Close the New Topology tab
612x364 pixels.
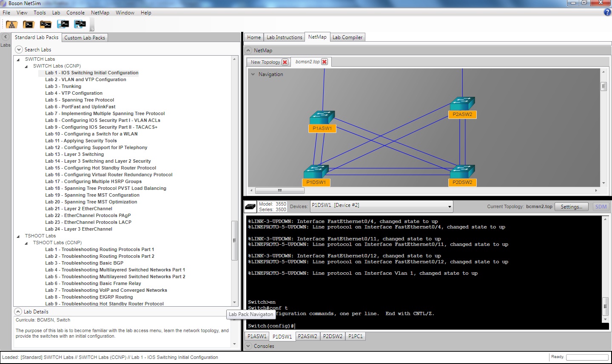[285, 62]
